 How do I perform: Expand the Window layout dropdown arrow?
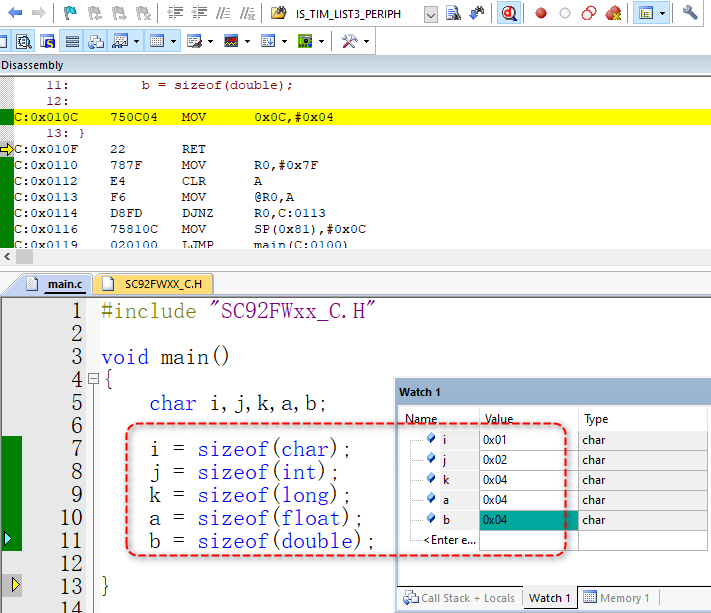click(664, 14)
